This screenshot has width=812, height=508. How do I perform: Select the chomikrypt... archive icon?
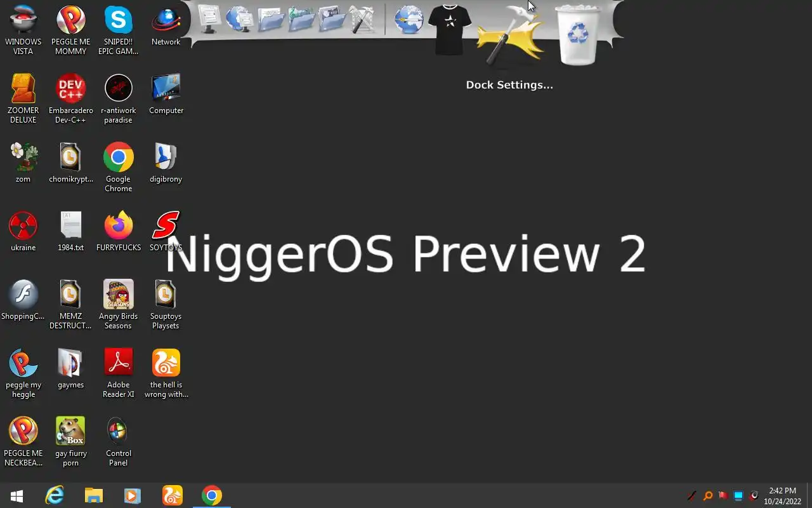point(70,163)
